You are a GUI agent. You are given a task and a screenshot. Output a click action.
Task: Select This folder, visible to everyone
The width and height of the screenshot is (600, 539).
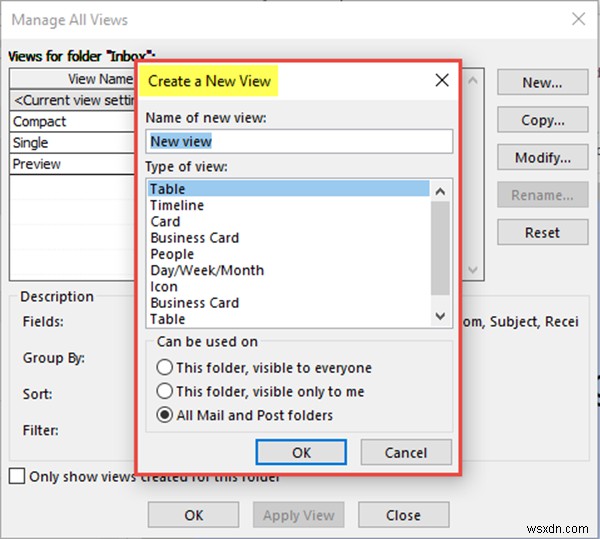click(264, 368)
